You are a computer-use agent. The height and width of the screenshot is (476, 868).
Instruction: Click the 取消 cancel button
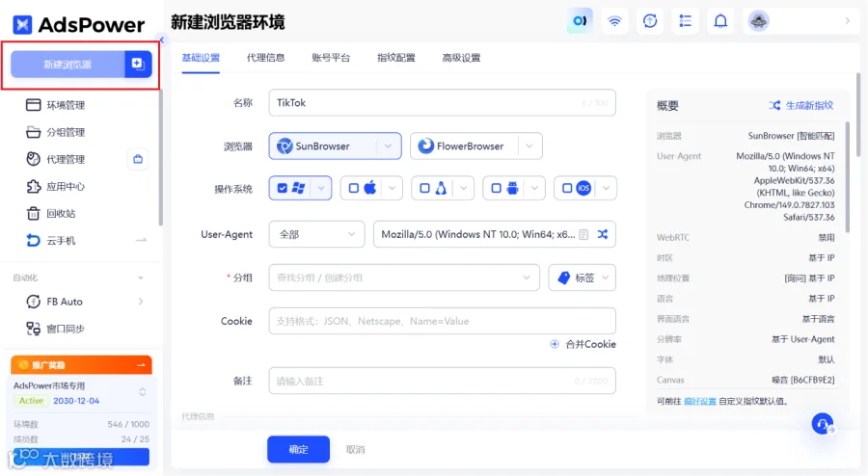tap(355, 449)
